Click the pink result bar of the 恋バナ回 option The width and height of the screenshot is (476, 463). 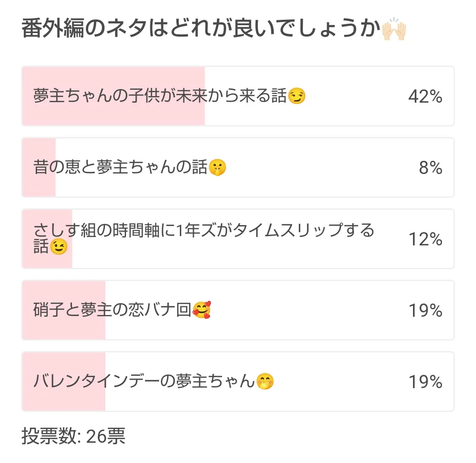coord(63,328)
